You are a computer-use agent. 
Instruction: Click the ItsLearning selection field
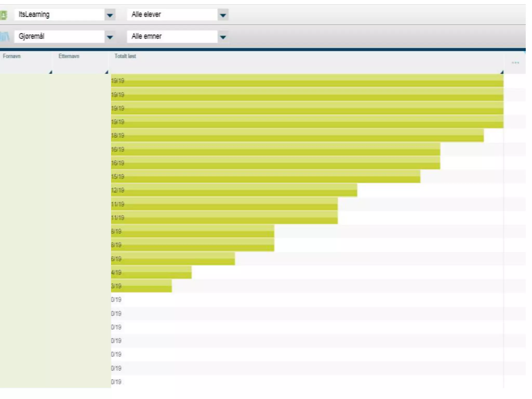pyautogui.click(x=59, y=15)
